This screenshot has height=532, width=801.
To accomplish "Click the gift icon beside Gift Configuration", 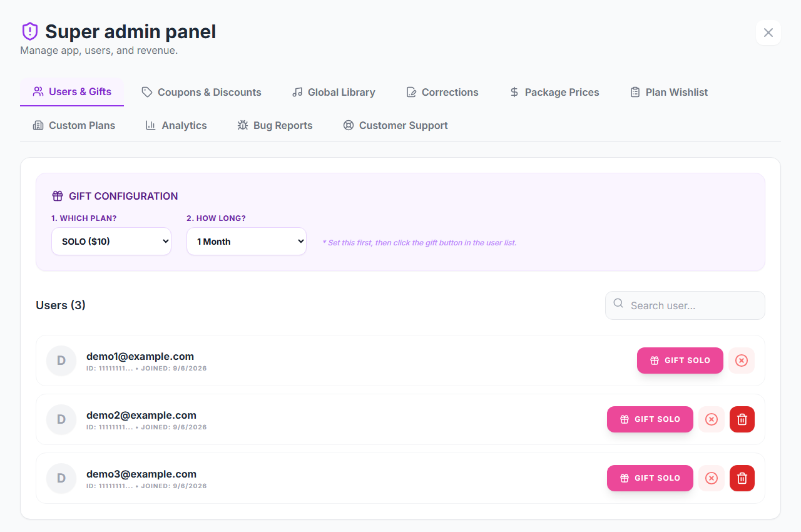I will pyautogui.click(x=58, y=196).
